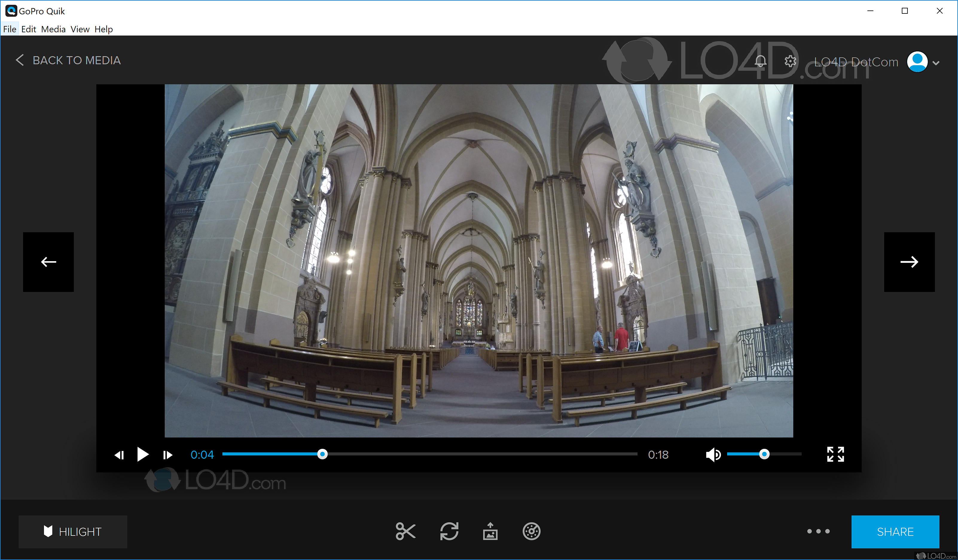
Task: Click the grab photo frame icon
Action: click(x=490, y=531)
